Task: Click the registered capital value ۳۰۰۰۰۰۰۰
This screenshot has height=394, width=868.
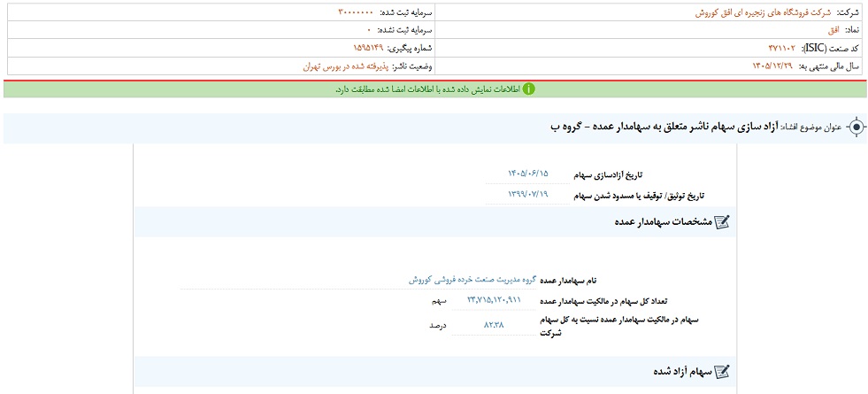Action: (x=356, y=12)
